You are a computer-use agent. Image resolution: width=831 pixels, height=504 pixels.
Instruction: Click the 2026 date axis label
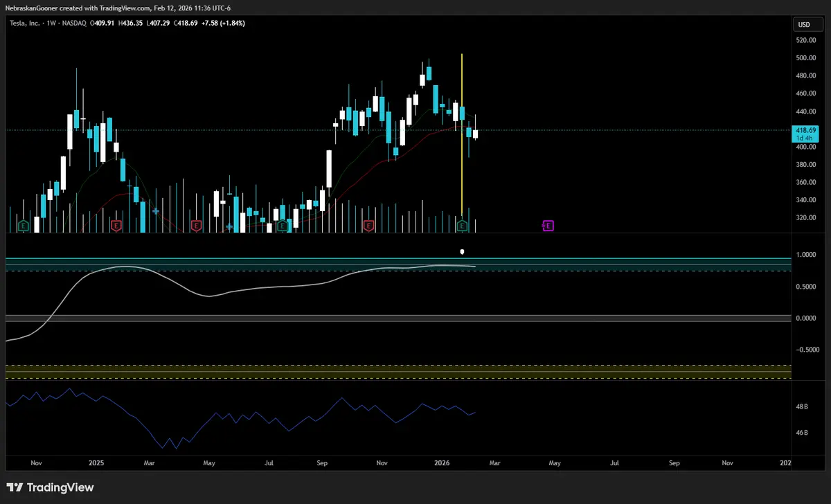click(440, 462)
